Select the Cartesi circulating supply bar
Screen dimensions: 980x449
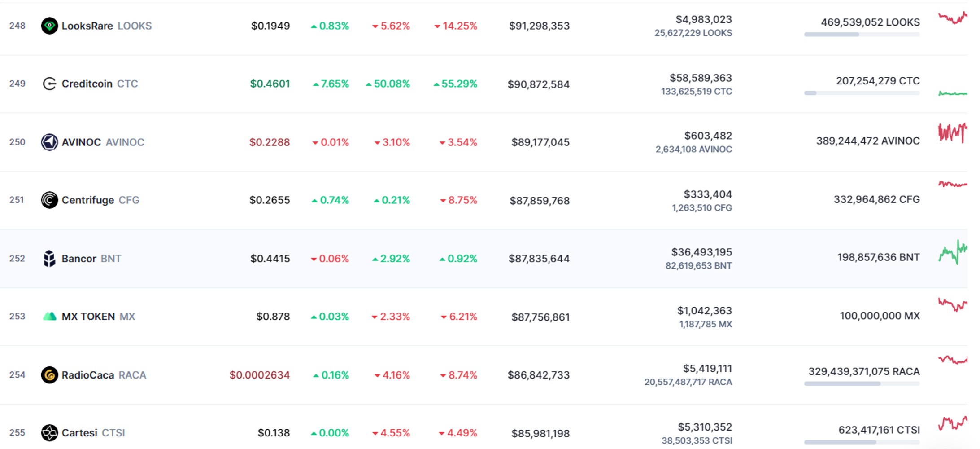[862, 442]
